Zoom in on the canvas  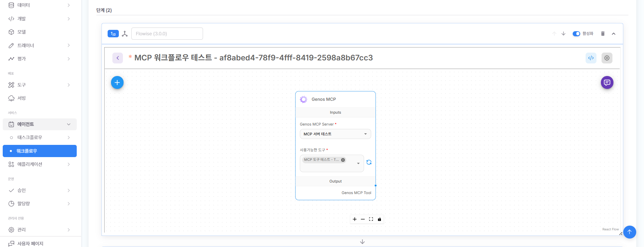pyautogui.click(x=354, y=219)
